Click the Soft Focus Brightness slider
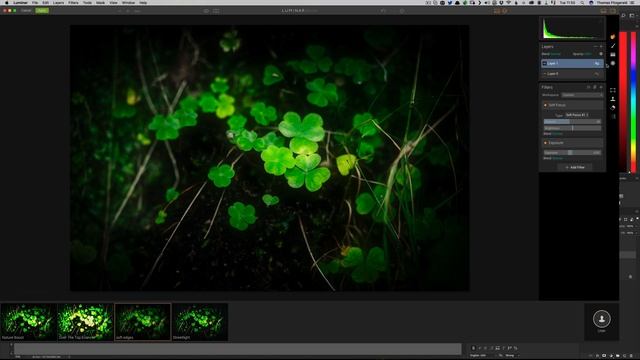The width and height of the screenshot is (640, 360). tap(572, 128)
